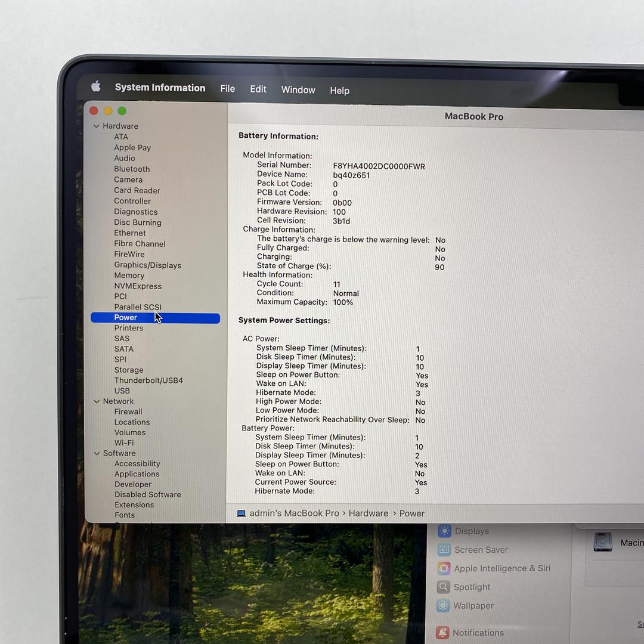Click the laptop icon in the path bar

point(241,513)
